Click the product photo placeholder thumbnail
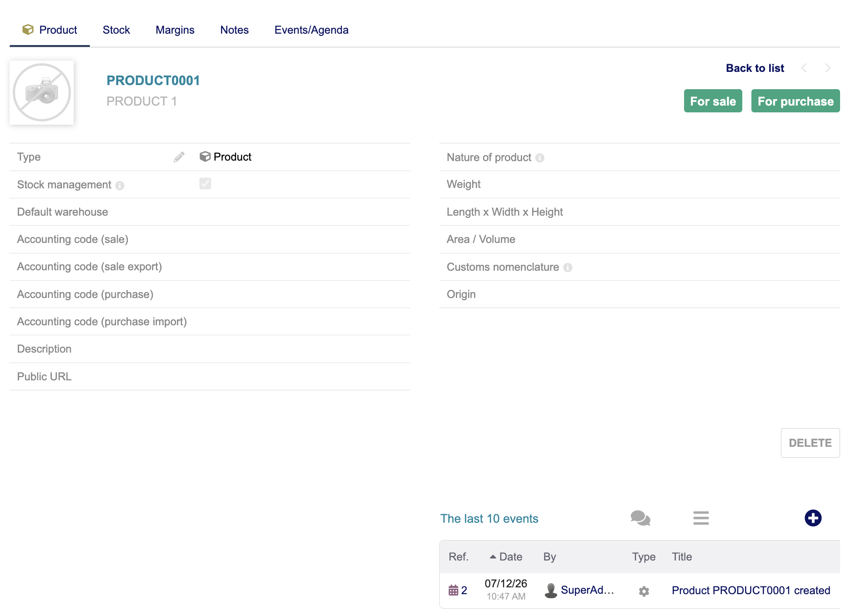The height and width of the screenshot is (616, 856). pyautogui.click(x=42, y=93)
